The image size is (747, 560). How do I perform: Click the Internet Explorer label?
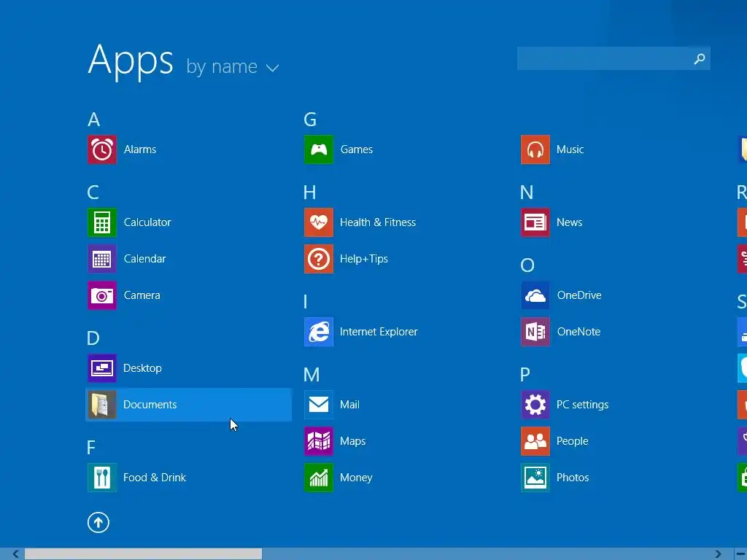point(379,332)
